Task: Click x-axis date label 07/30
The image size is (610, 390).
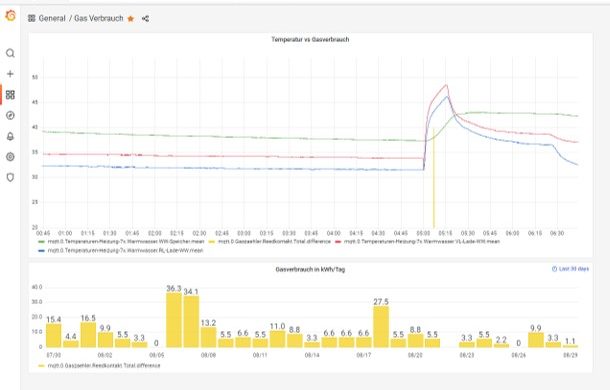Action: (54, 355)
